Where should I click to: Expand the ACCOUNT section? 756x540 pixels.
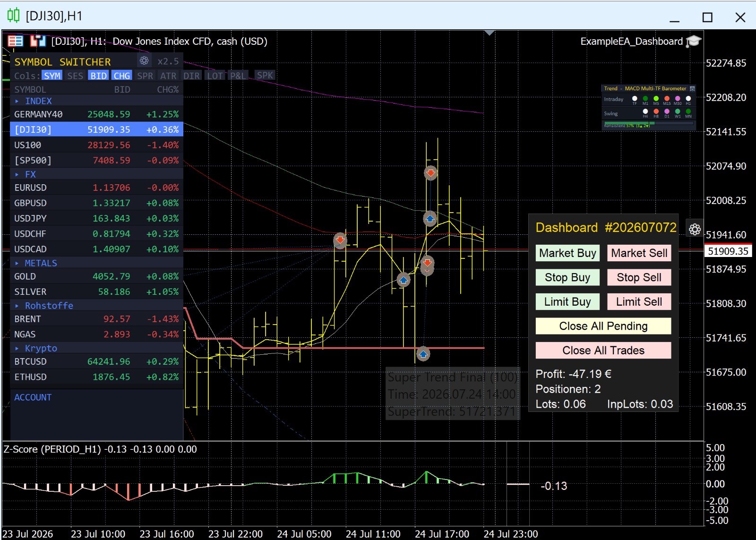(33, 397)
